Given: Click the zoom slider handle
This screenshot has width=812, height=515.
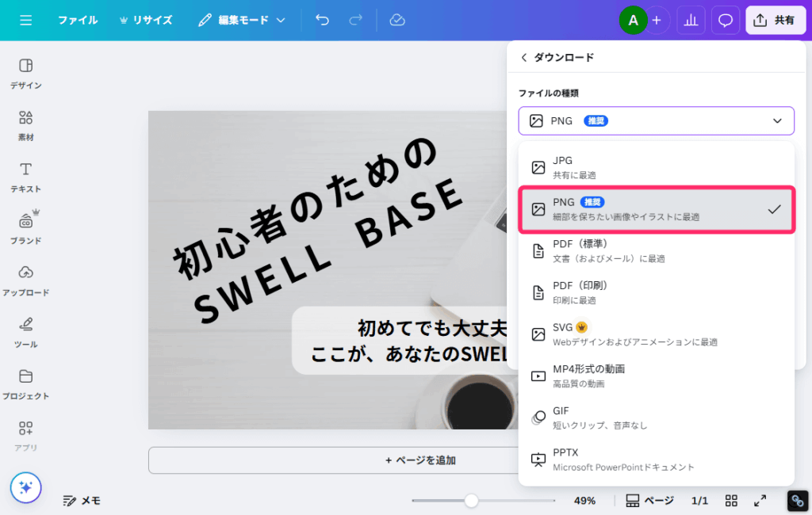Looking at the screenshot, I should [x=471, y=501].
